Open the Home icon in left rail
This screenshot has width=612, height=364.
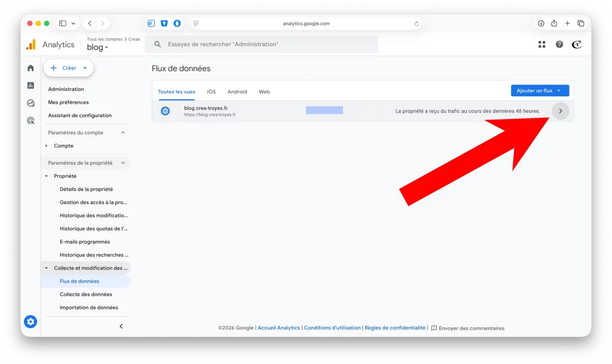click(x=30, y=68)
